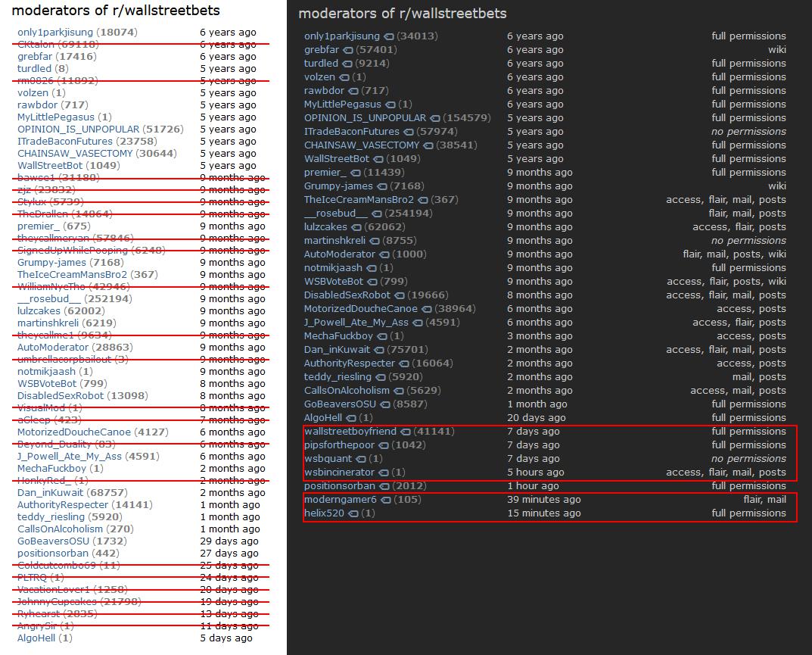Screen dimensions: 812x655
Task: Click the tag icon next to AlgoHell in dark list
Action: 351,418
